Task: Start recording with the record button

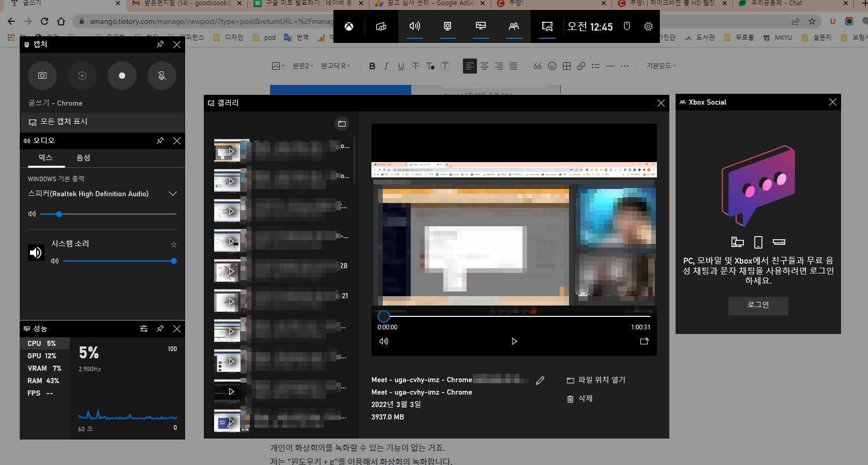Action: click(122, 76)
